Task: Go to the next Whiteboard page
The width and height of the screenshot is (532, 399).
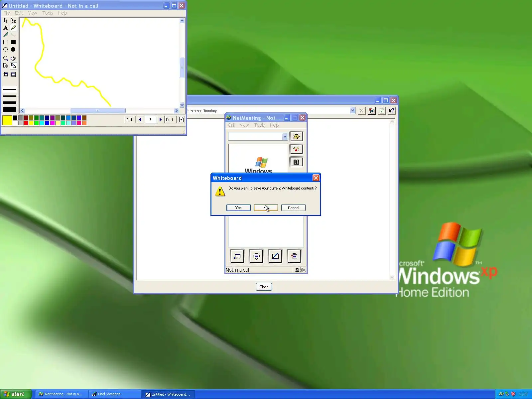Action: [160, 120]
